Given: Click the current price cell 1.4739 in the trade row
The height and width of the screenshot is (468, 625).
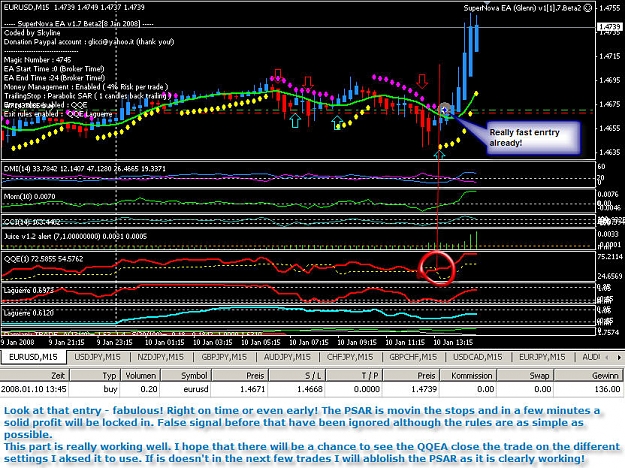Looking at the screenshot, I should (411, 389).
